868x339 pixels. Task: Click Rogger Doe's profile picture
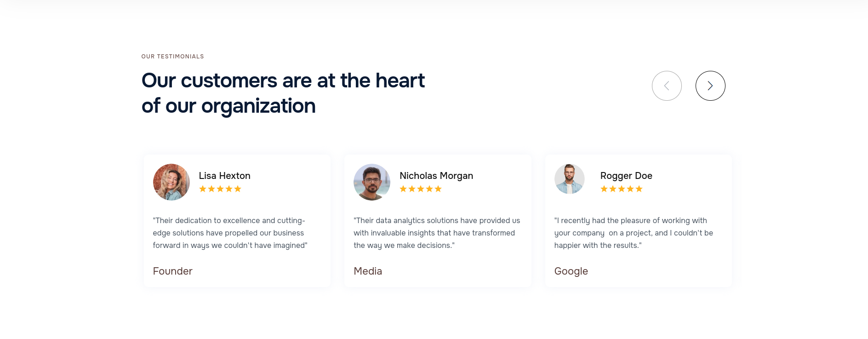pos(570,179)
